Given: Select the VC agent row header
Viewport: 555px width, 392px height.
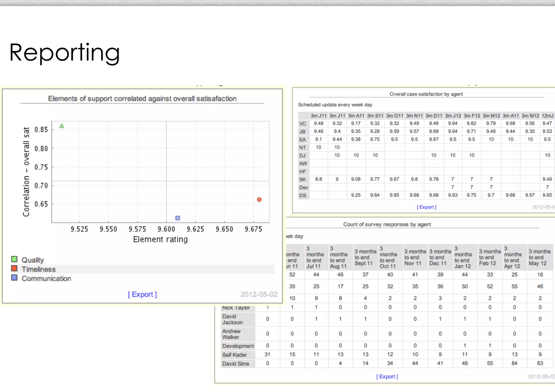Looking at the screenshot, I should pyautogui.click(x=303, y=124).
